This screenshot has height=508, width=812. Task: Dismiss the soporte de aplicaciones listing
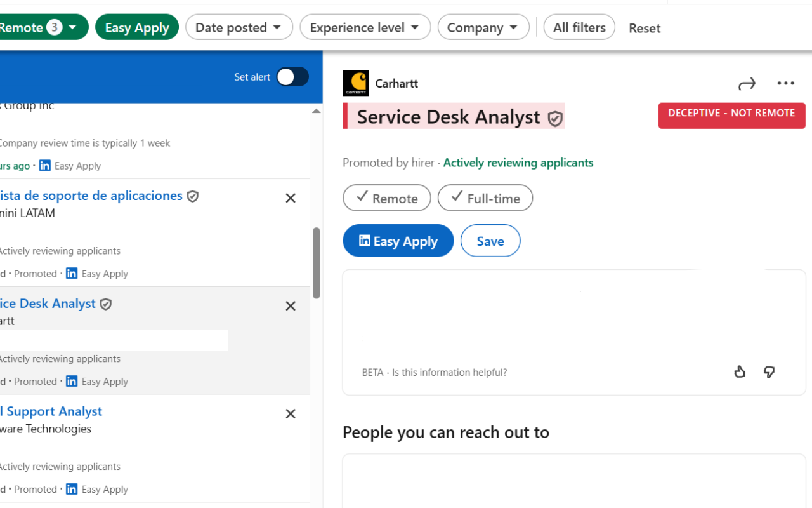coord(290,197)
